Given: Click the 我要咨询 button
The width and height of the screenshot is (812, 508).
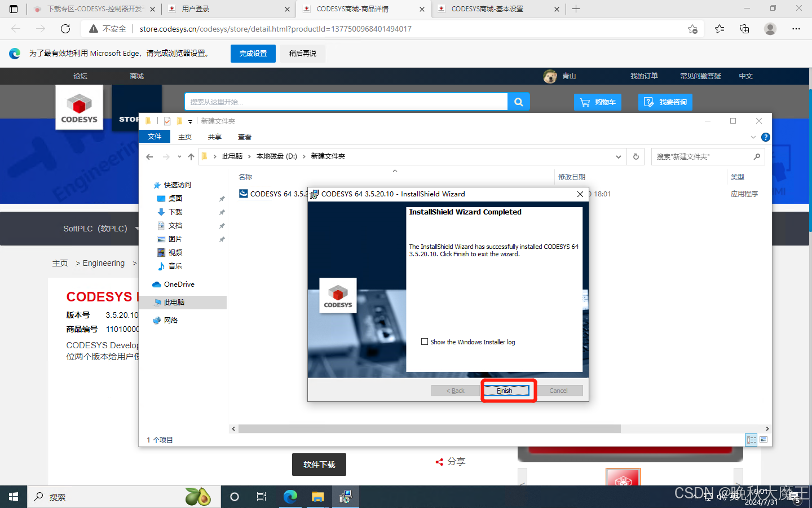Looking at the screenshot, I should pos(665,102).
